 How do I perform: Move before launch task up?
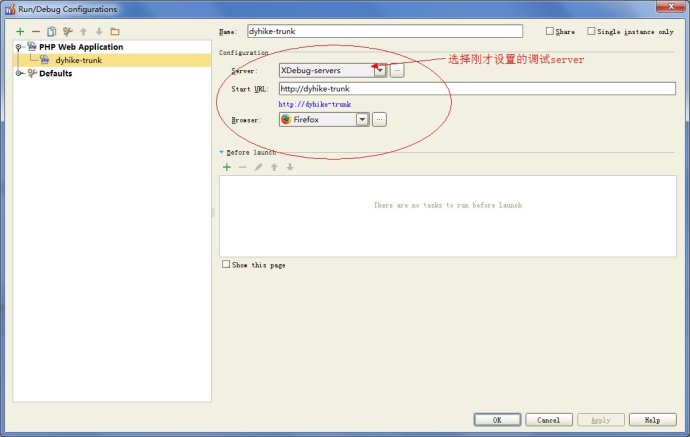pos(274,167)
